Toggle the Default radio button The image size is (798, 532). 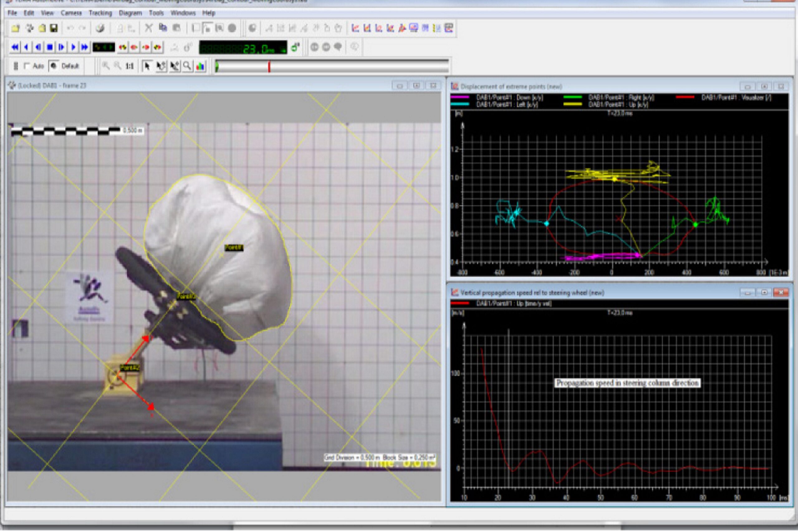53,66
